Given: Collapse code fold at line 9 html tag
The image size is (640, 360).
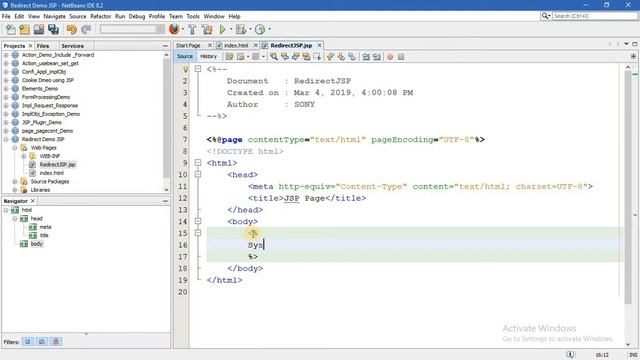Looking at the screenshot, I should (198, 162).
